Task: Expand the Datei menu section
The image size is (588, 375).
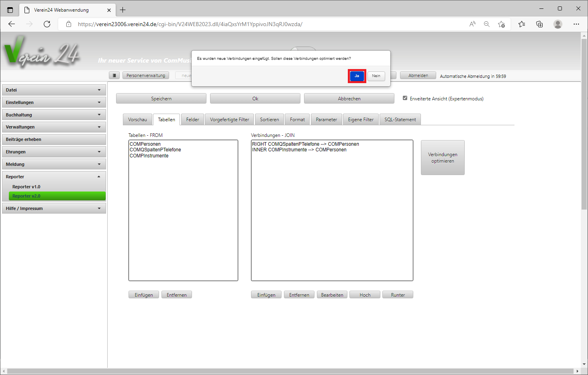Action: click(54, 90)
